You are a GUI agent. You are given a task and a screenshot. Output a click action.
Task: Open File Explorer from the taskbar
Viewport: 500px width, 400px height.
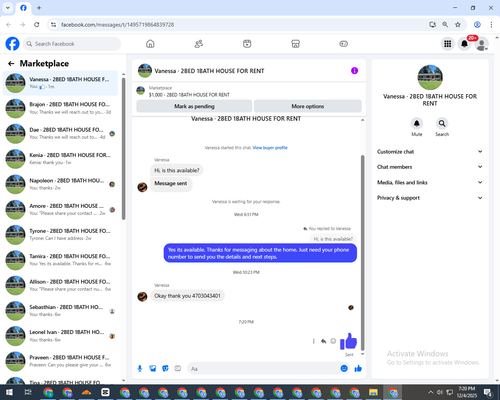pos(373,392)
